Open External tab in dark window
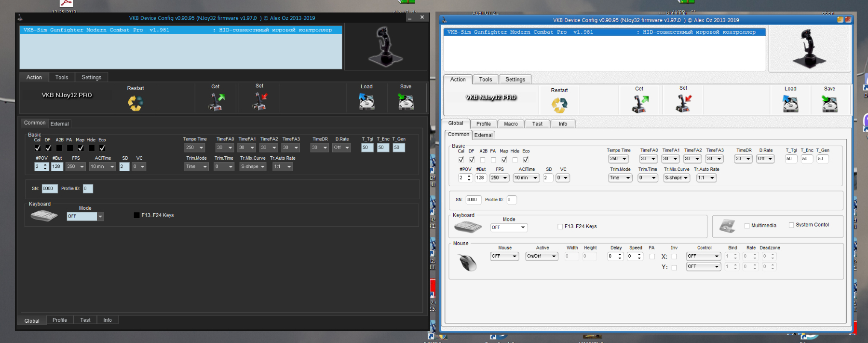The image size is (868, 343). click(60, 124)
